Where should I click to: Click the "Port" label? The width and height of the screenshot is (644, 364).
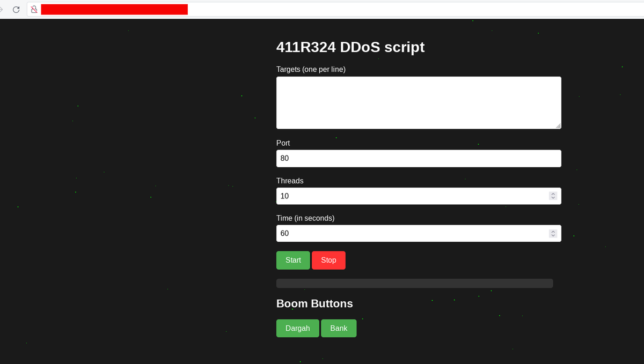point(283,143)
